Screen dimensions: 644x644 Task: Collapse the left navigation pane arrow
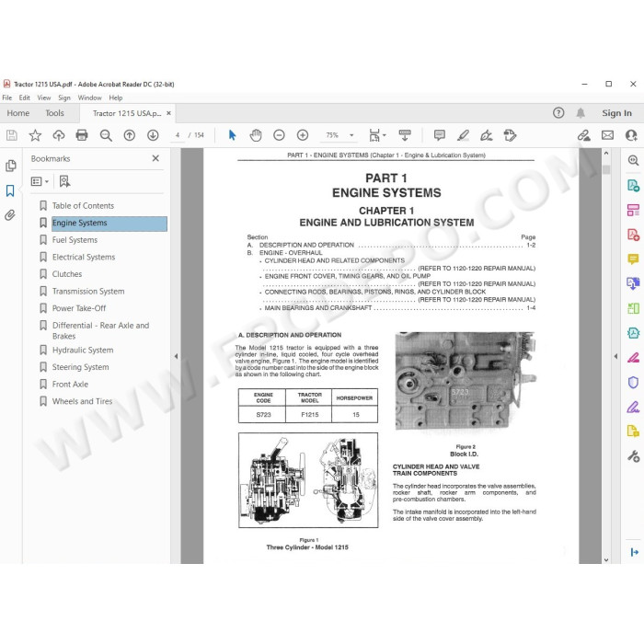[x=176, y=356]
